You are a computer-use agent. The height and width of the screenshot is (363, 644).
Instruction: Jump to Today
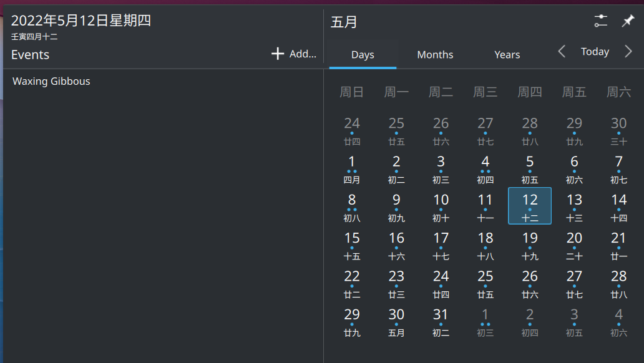(595, 52)
